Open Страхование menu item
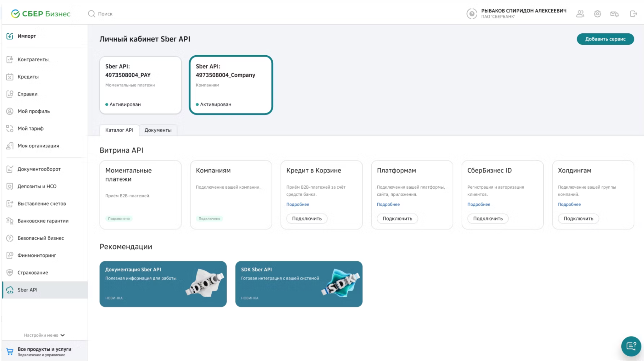 point(45,273)
